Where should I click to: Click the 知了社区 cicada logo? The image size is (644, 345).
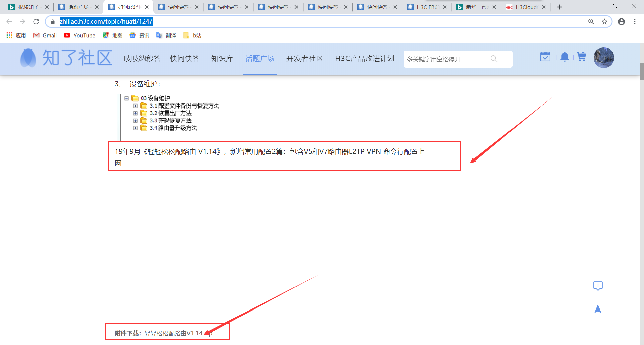pyautogui.click(x=66, y=58)
